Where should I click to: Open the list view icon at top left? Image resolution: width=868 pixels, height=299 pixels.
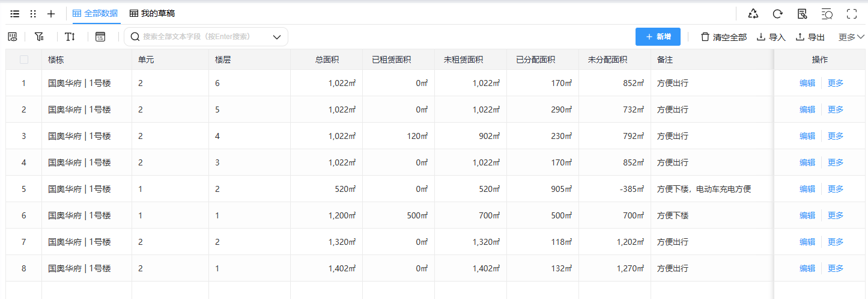(15, 13)
